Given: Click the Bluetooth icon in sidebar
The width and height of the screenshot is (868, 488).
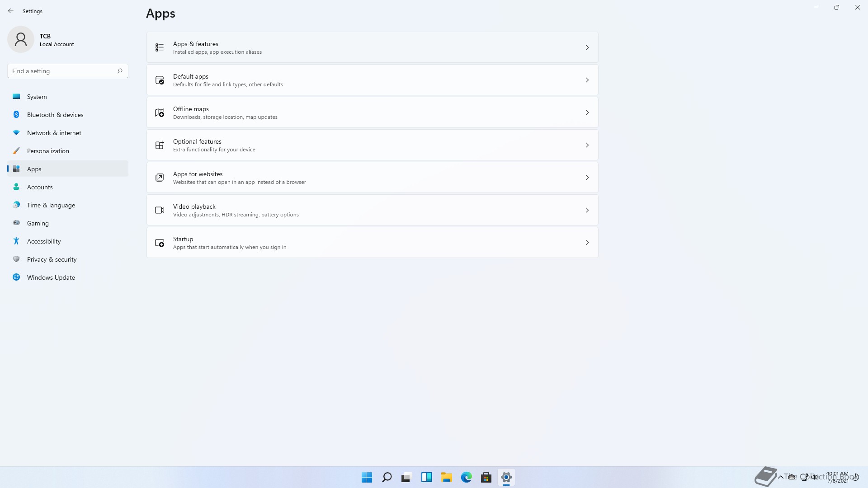Looking at the screenshot, I should (16, 114).
